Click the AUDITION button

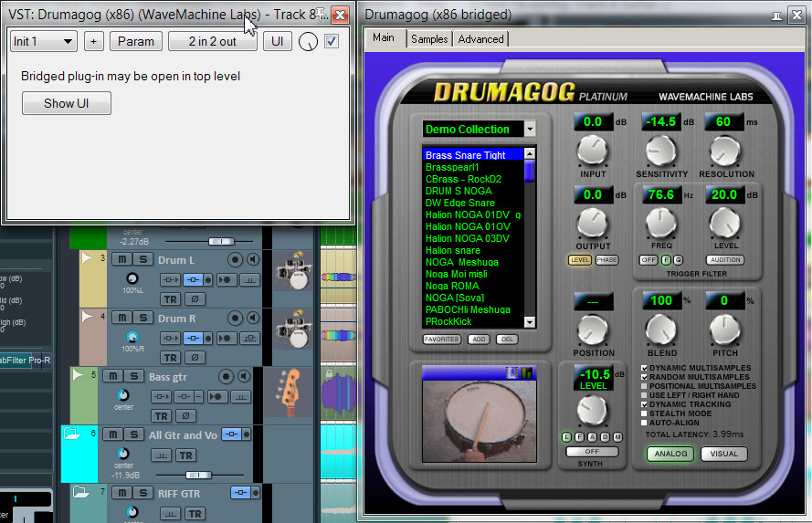[x=725, y=260]
